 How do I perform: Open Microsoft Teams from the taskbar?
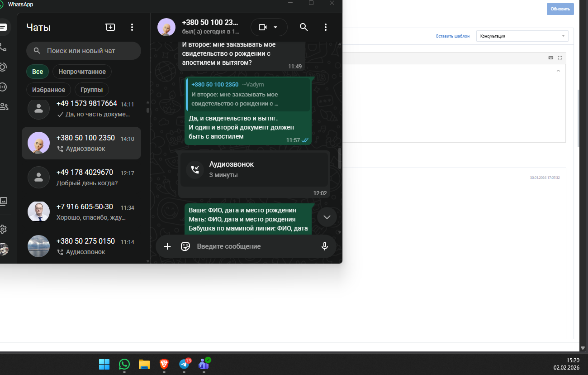click(204, 364)
